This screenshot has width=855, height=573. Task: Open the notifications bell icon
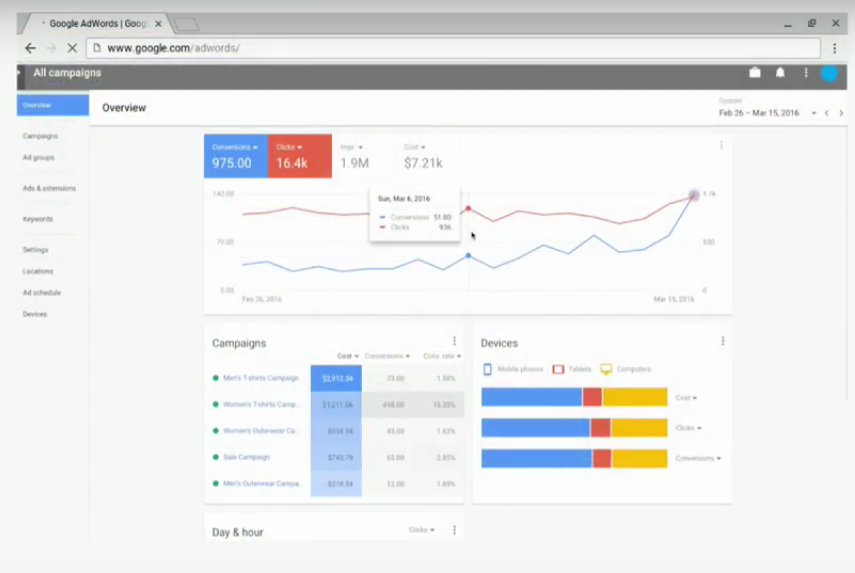[x=780, y=73]
